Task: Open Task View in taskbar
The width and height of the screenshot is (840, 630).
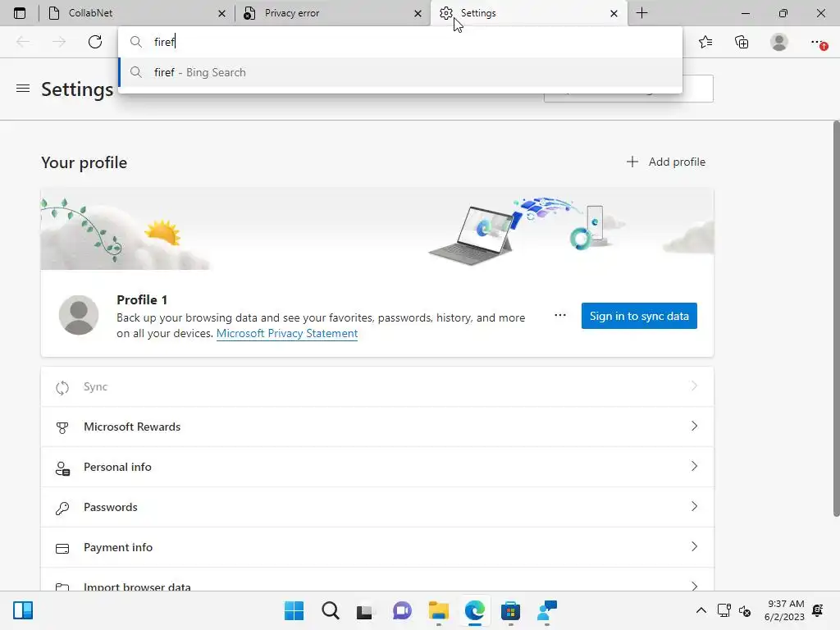Action: (x=365, y=610)
